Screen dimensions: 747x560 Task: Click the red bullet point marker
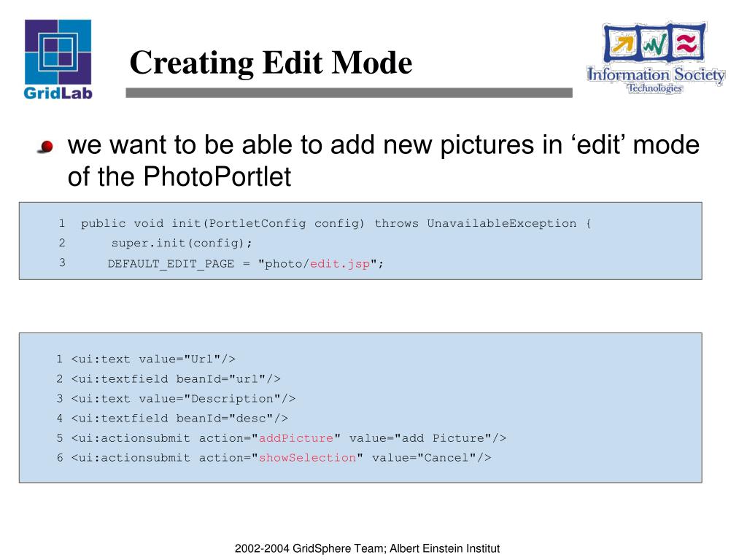(46, 147)
